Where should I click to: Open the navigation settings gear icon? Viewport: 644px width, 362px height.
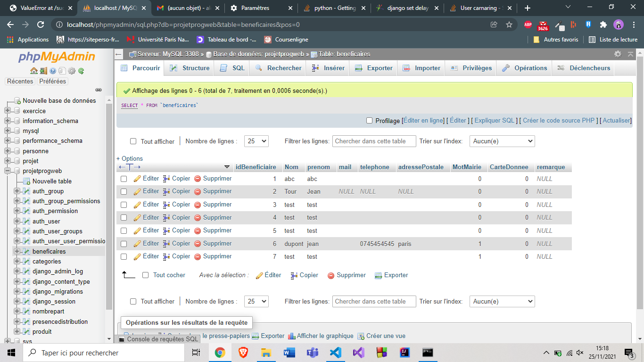[x=72, y=71]
